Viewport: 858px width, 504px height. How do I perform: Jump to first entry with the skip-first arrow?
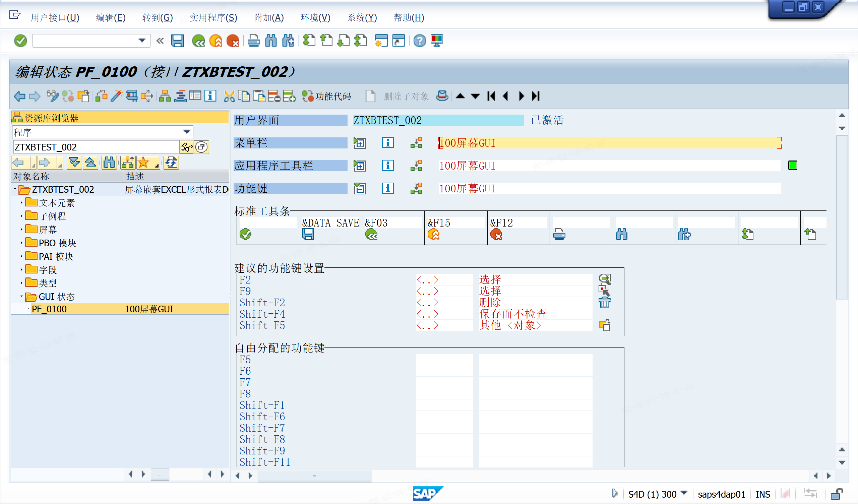click(491, 97)
